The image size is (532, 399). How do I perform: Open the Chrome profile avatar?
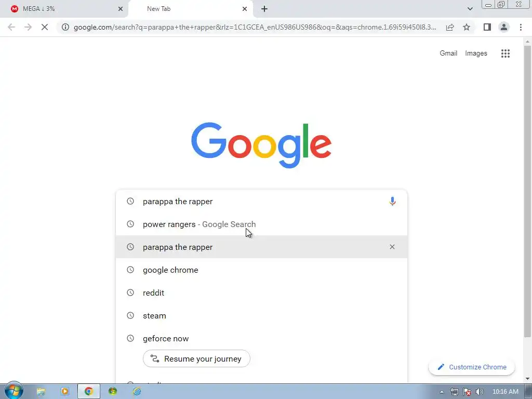click(x=504, y=27)
